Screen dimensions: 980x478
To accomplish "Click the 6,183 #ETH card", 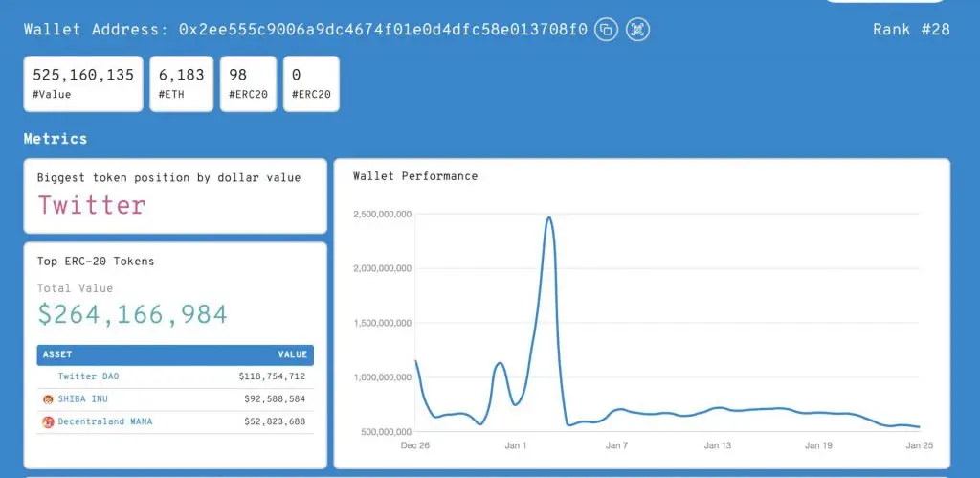I will tap(181, 84).
